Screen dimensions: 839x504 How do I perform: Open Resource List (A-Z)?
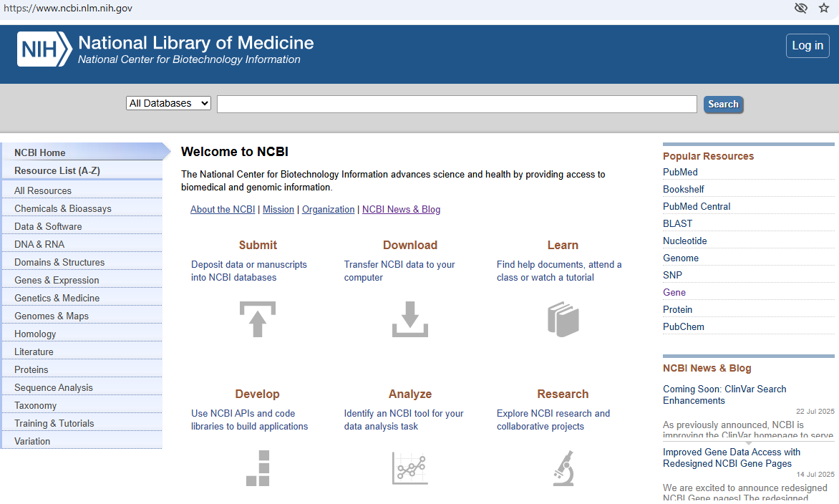(x=82, y=170)
